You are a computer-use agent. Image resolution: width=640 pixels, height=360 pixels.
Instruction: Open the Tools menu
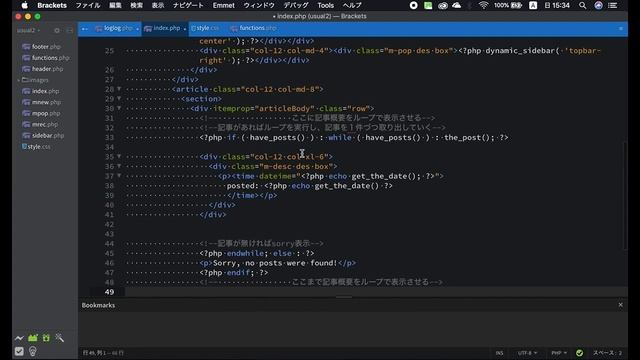pyautogui.click(x=325, y=5)
